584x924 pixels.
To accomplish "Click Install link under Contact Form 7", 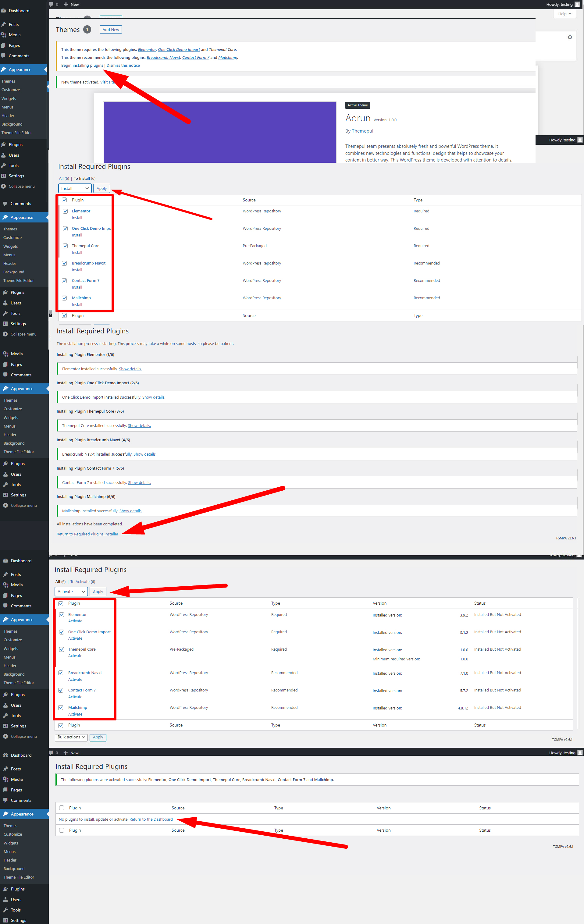I will (x=77, y=287).
